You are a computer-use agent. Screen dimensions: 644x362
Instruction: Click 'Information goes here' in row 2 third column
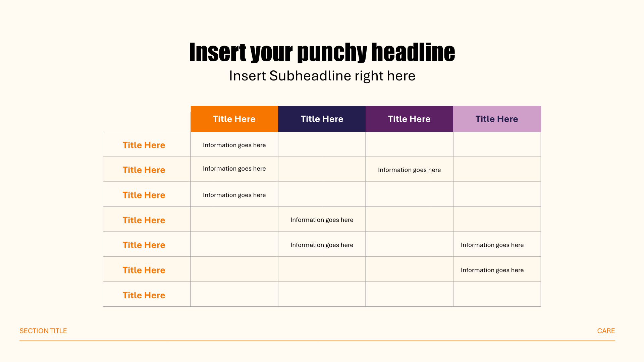[x=409, y=169]
